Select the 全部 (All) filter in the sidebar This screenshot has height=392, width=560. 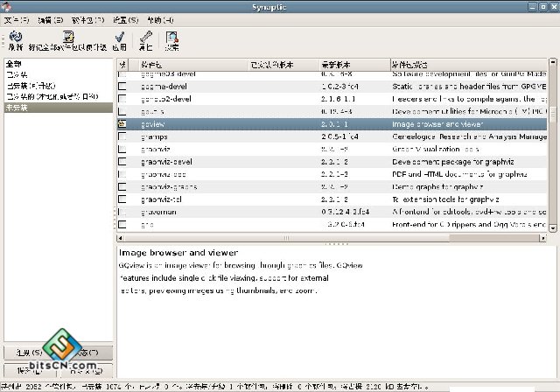14,64
